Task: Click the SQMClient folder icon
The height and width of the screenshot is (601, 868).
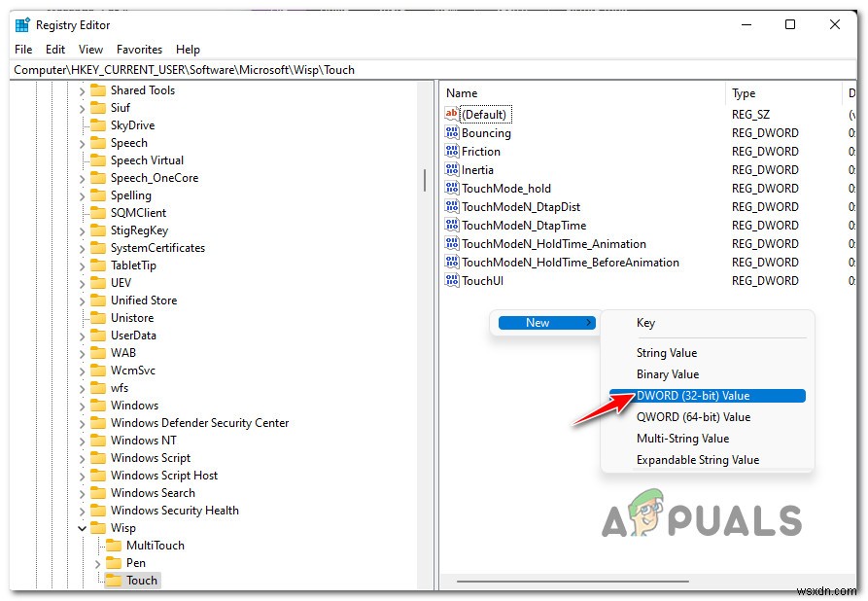Action: click(x=98, y=212)
